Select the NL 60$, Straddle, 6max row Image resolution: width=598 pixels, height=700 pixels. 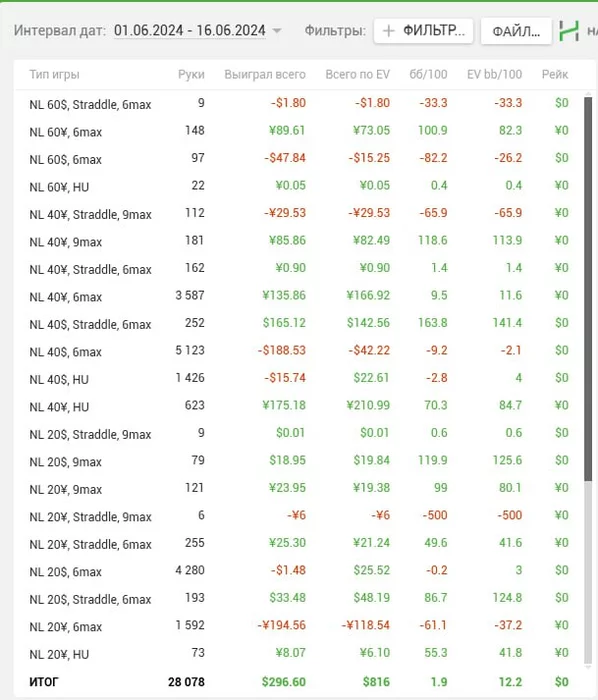(x=299, y=104)
